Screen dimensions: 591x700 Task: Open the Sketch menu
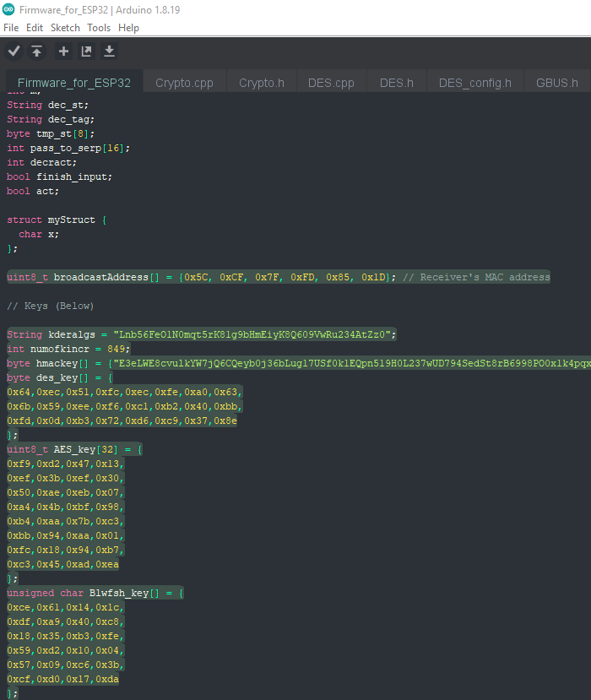(x=65, y=28)
